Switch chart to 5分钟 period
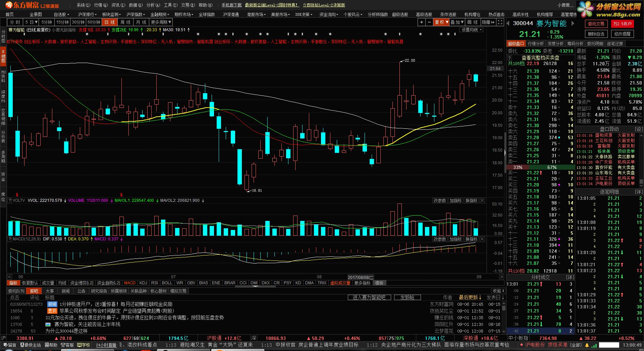Screen dimensions: 644x351 [x=47, y=22]
